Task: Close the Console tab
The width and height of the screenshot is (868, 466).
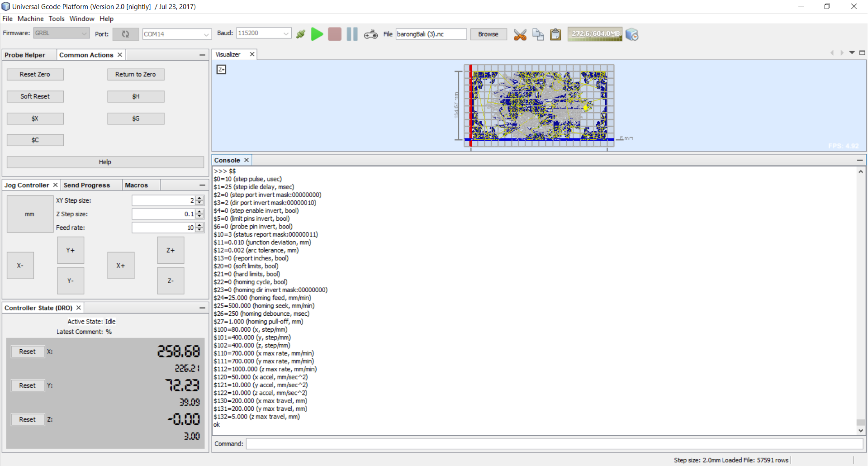Action: pos(247,160)
